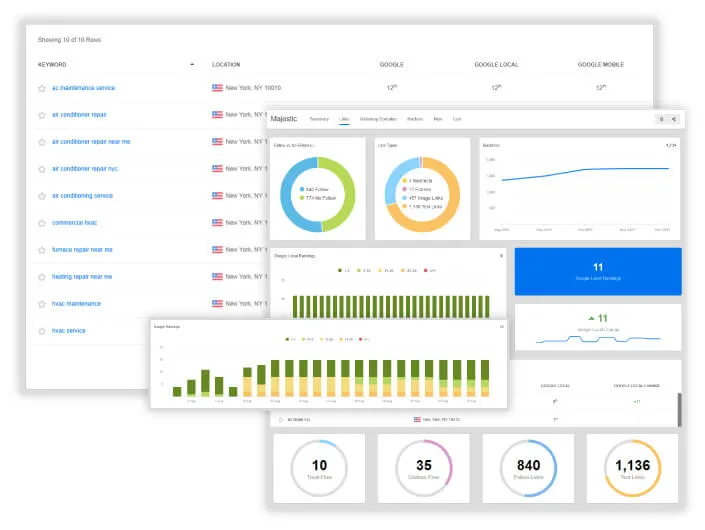Star the 'air conditioner repair' keyword

tap(42, 115)
